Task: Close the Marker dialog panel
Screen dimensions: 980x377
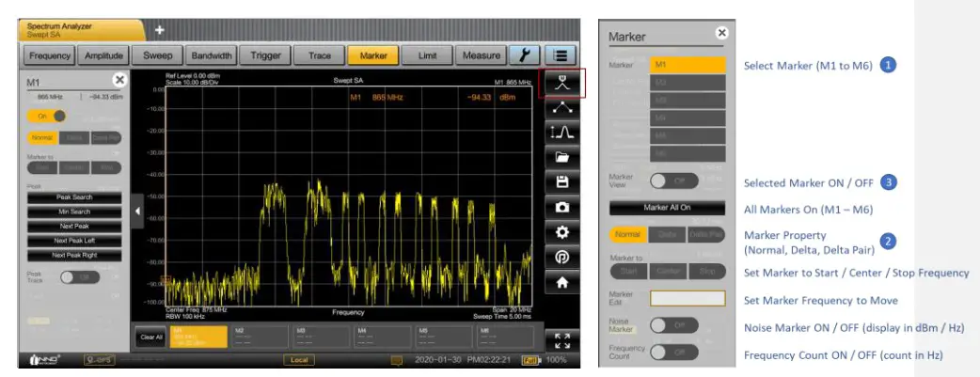Action: 722,33
